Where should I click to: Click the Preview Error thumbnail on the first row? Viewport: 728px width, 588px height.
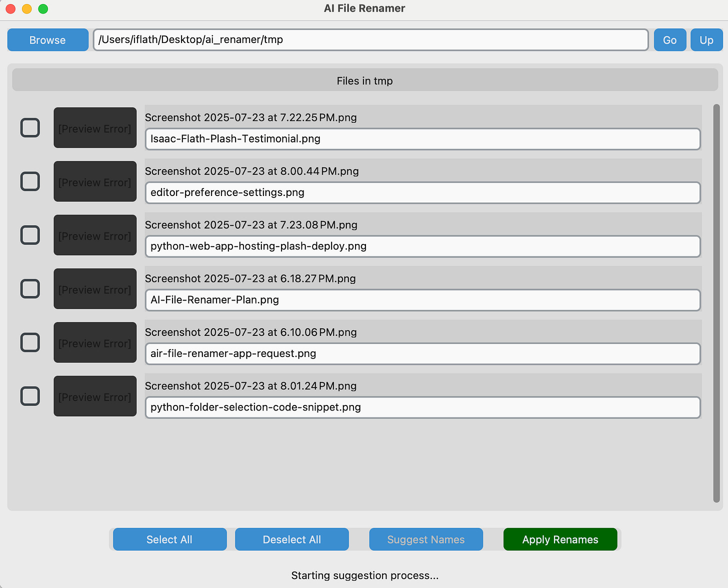pyautogui.click(x=94, y=127)
